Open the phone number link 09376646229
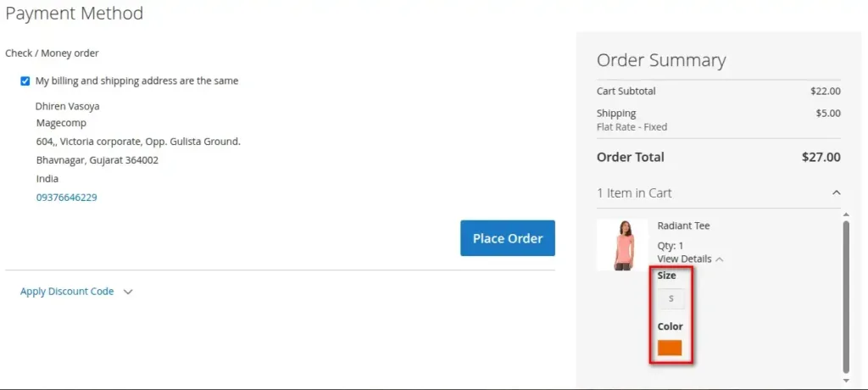Screen dimensions: 868x390 pos(66,198)
